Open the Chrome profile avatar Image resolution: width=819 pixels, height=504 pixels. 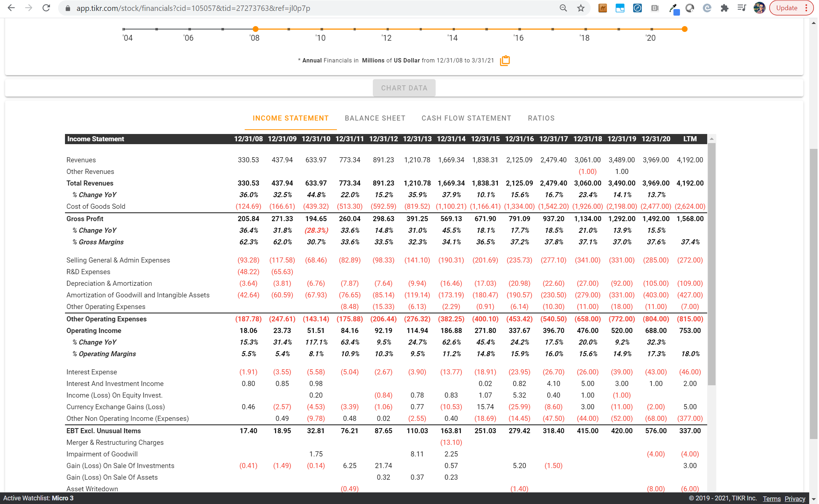(x=759, y=8)
